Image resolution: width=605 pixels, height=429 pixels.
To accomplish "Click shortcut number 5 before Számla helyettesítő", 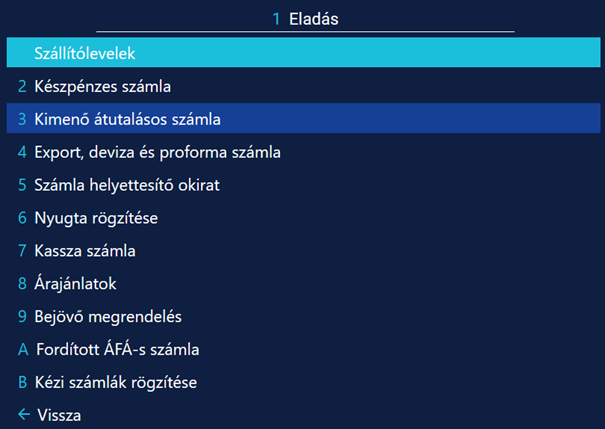I will (x=22, y=185).
